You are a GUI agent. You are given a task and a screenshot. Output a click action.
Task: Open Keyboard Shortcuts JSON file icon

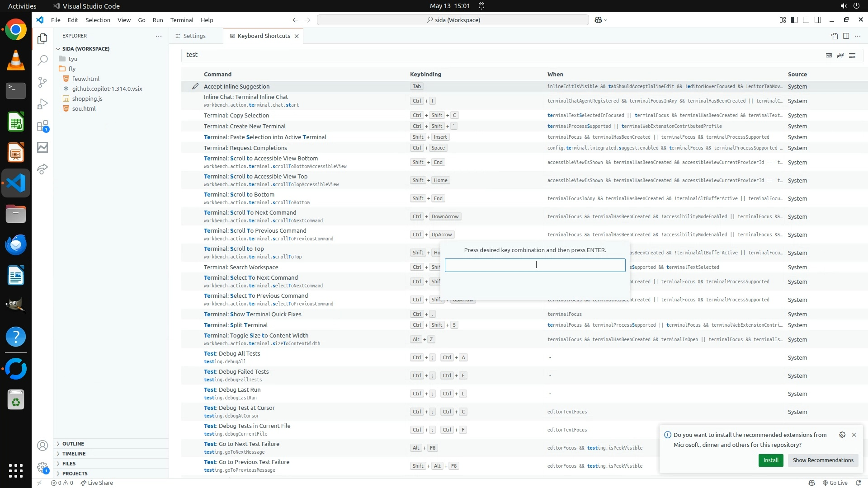[x=834, y=36]
